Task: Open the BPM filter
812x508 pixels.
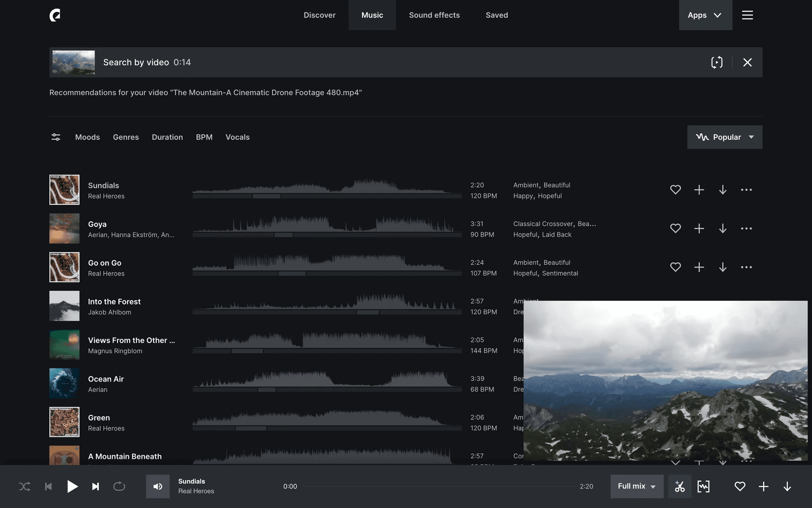Action: (204, 137)
